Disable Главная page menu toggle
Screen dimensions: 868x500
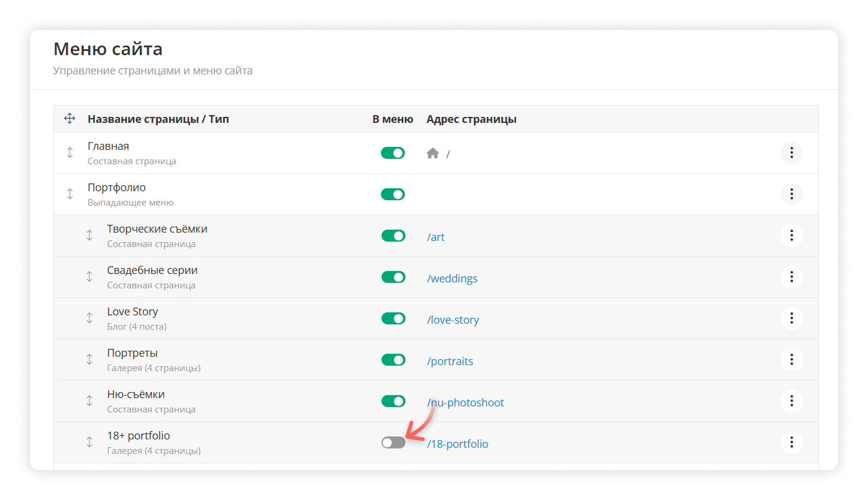click(x=393, y=153)
